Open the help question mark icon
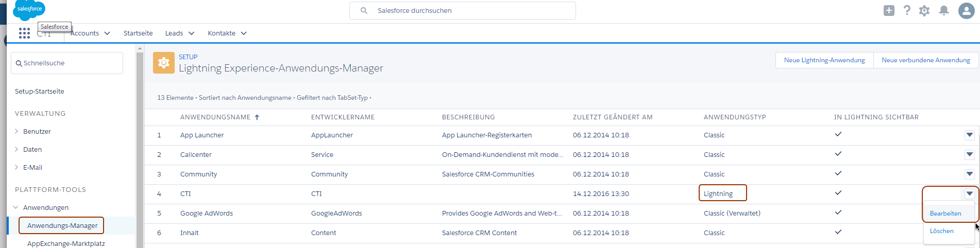The width and height of the screenshot is (980, 248). 907,10
